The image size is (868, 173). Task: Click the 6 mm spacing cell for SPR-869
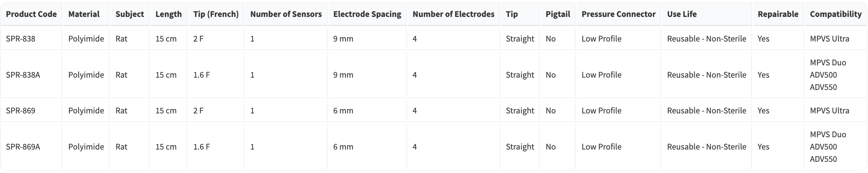click(343, 111)
